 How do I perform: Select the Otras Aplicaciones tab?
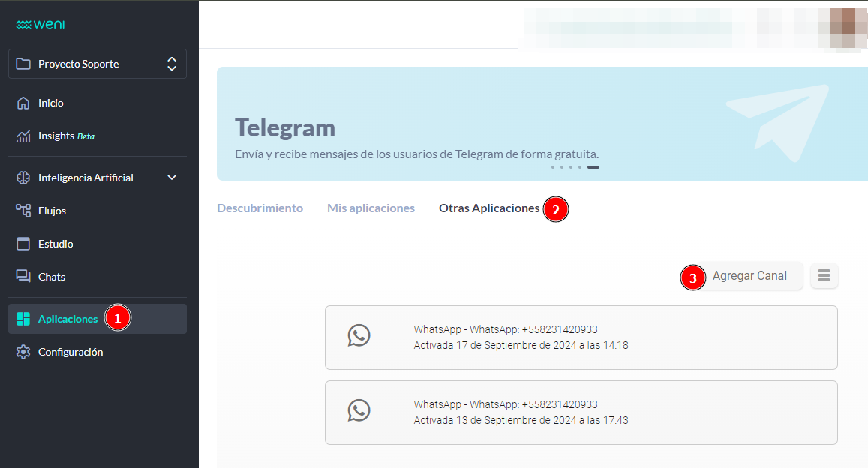tap(489, 208)
